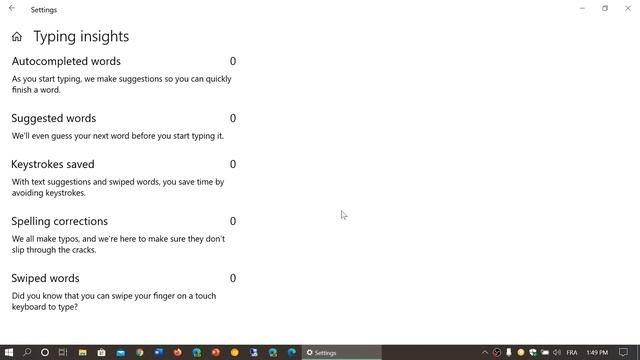Click the Swiped words count of 0

pyautogui.click(x=233, y=278)
